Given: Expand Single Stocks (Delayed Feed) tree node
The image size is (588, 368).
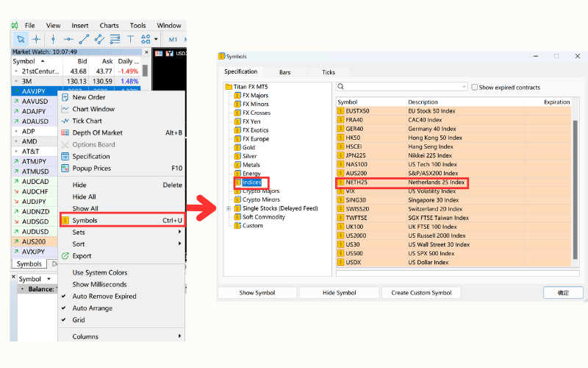Looking at the screenshot, I should point(229,208).
